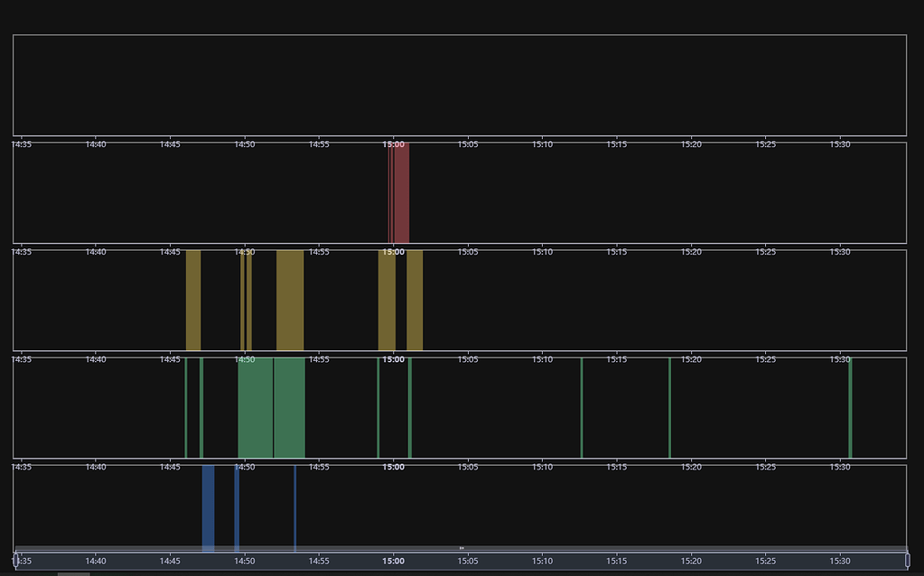
Task: Select the yellow event bar near 14:46
Action: pos(192,298)
